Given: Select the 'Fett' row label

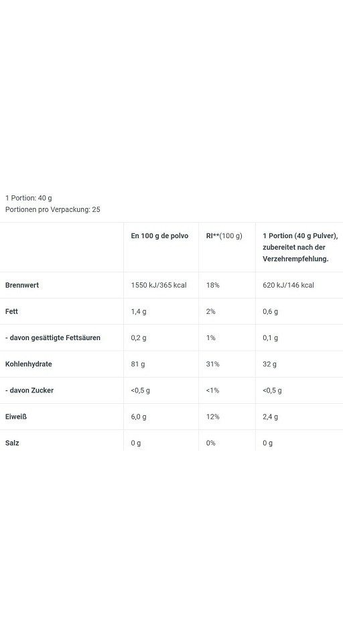Looking at the screenshot, I should pyautogui.click(x=11, y=311).
